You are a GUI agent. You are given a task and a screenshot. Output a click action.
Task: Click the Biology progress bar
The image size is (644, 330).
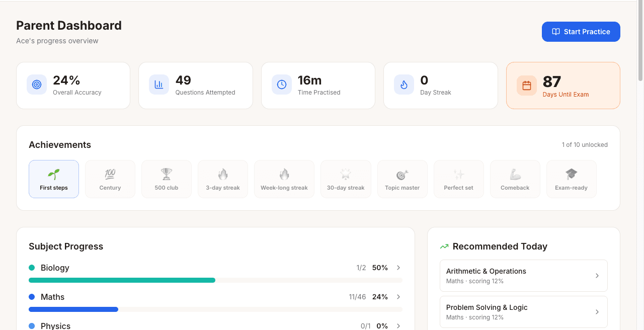click(215, 280)
